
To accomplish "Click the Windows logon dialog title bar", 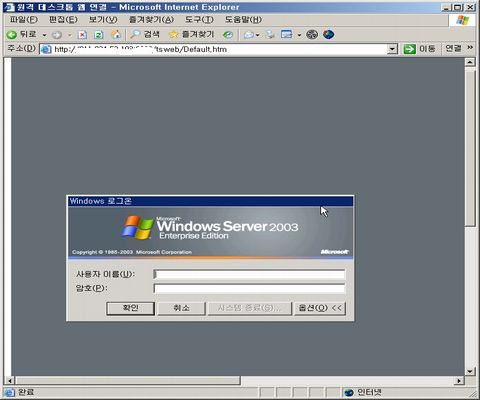I will click(x=210, y=201).
